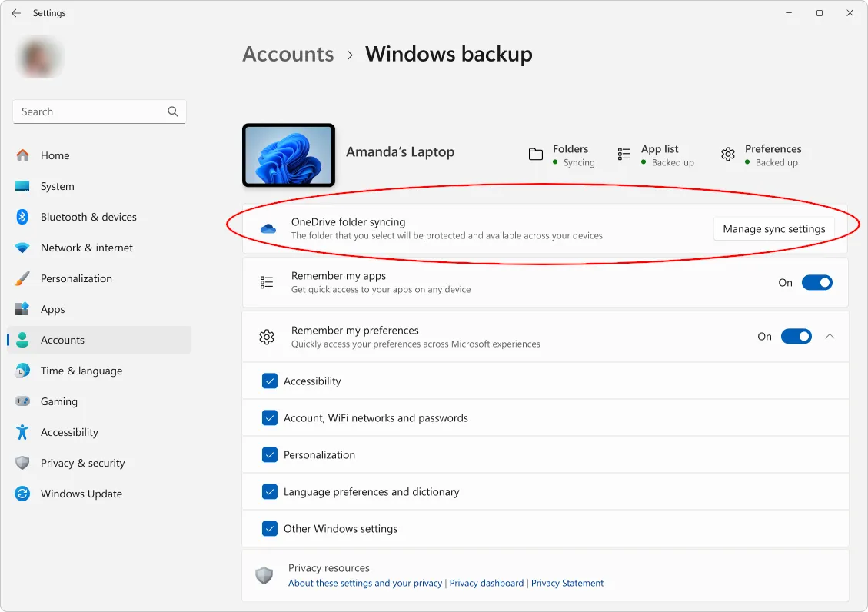
Task: Open Windows Update settings
Action: [x=81, y=494]
